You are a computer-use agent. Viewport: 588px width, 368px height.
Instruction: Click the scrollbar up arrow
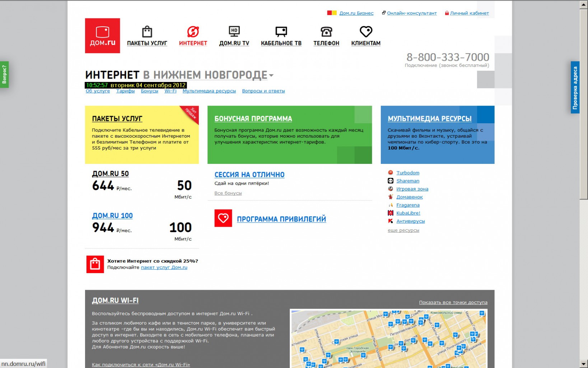click(x=584, y=5)
